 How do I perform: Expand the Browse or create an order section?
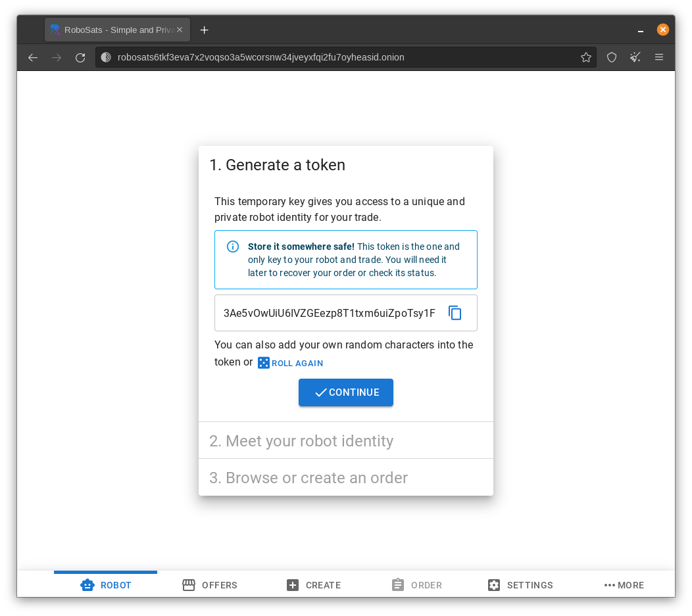[345, 477]
